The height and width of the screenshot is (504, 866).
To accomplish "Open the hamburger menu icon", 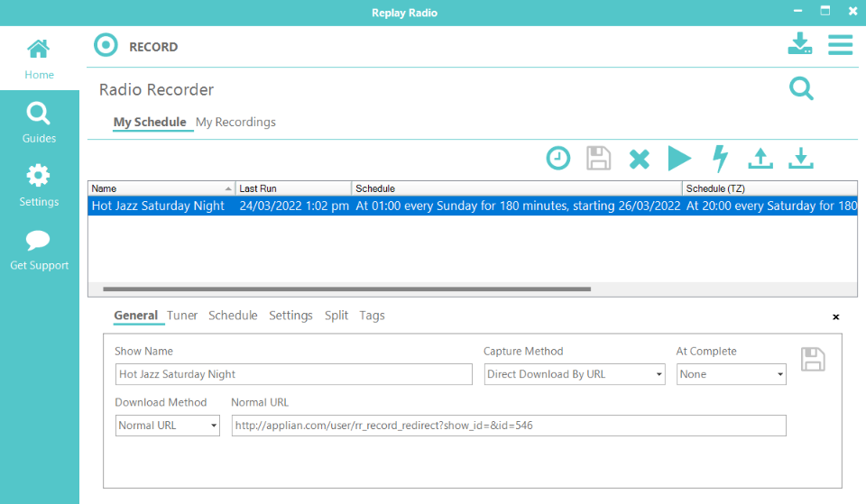I will click(840, 45).
